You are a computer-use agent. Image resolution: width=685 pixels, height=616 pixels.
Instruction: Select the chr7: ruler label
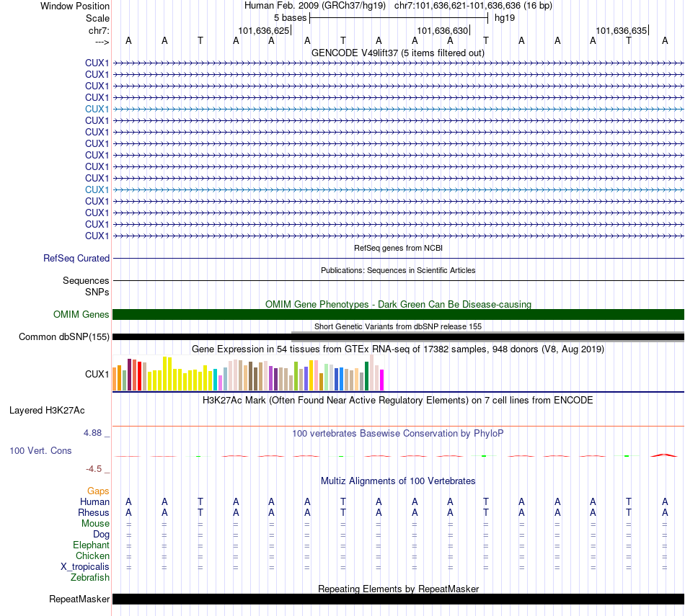(x=99, y=30)
